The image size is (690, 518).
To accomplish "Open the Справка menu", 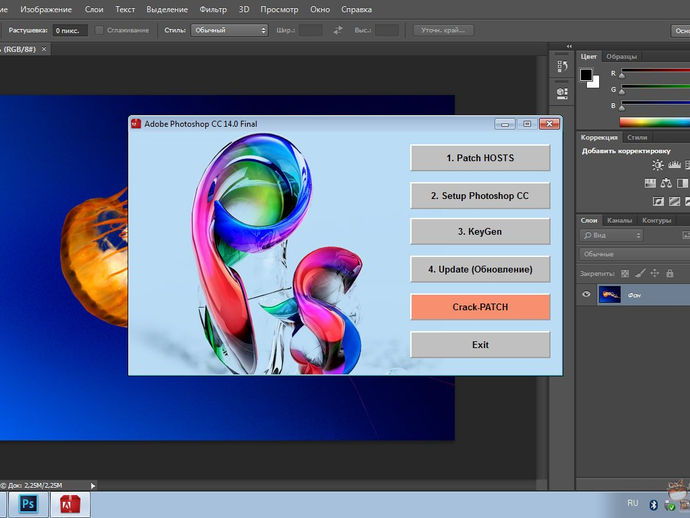I will 356,9.
